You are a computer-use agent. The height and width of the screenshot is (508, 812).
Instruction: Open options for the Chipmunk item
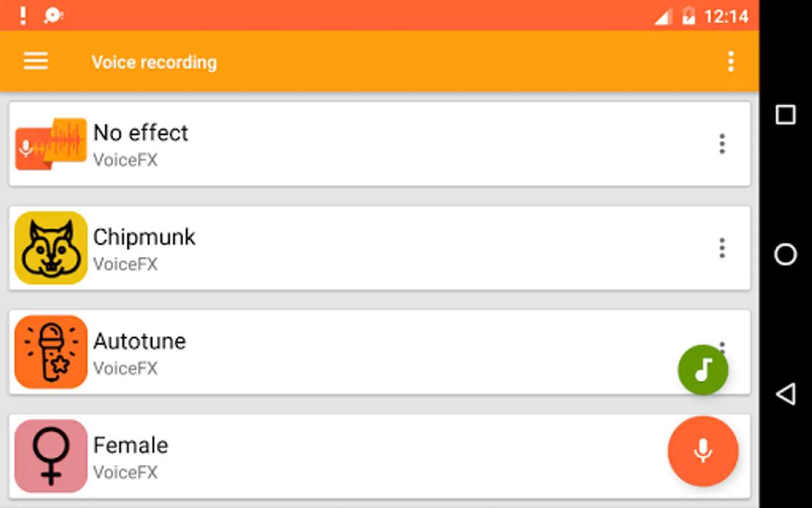pos(722,248)
